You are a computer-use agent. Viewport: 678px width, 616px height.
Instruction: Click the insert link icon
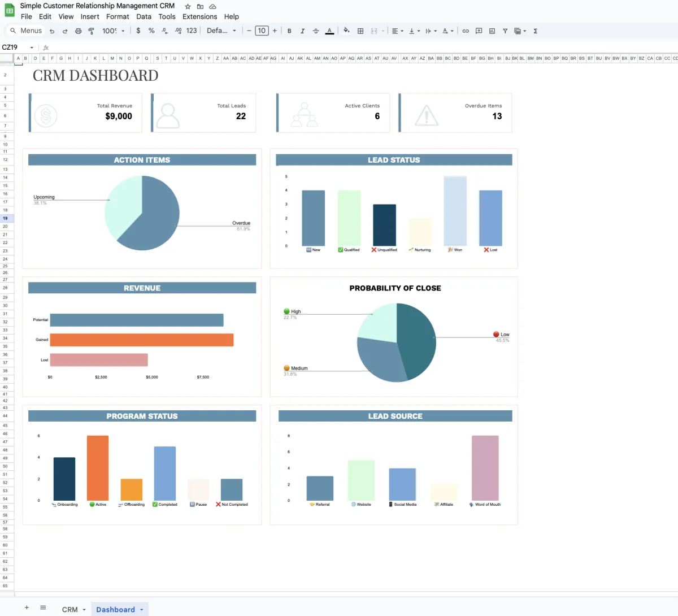466,31
